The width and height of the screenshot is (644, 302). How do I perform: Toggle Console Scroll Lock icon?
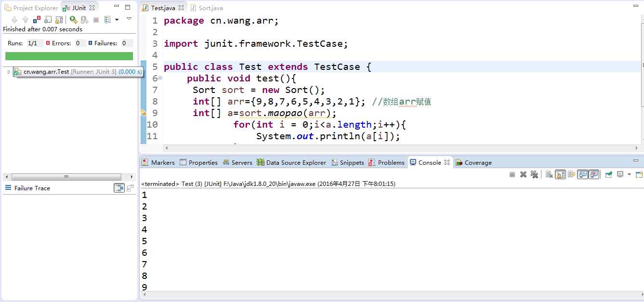(x=560, y=174)
